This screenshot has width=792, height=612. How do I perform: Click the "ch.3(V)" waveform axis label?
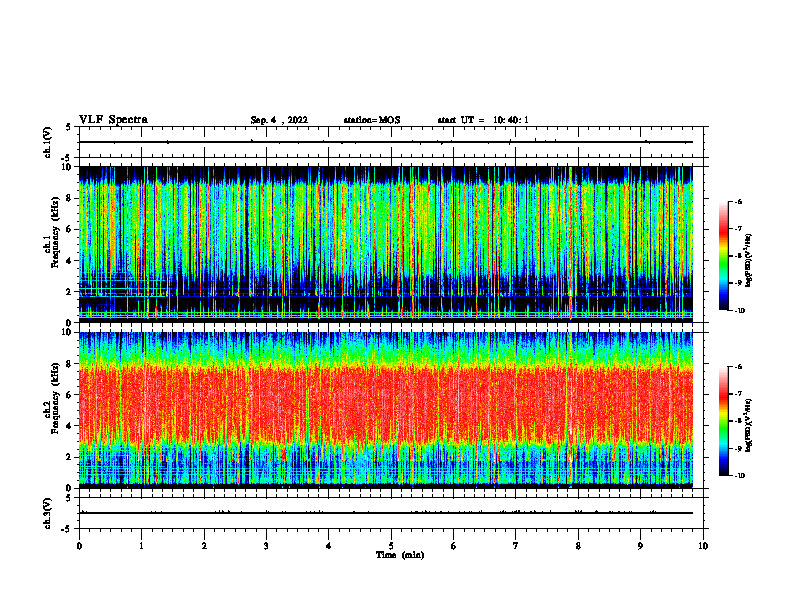pos(47,513)
